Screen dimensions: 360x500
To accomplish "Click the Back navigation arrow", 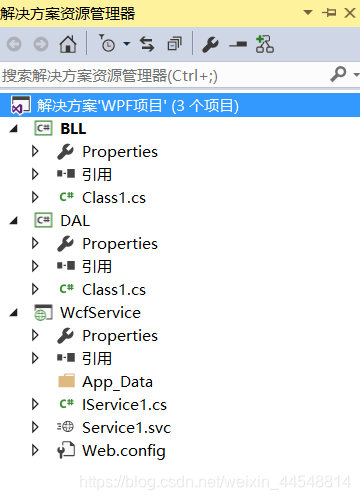I will [x=14, y=44].
